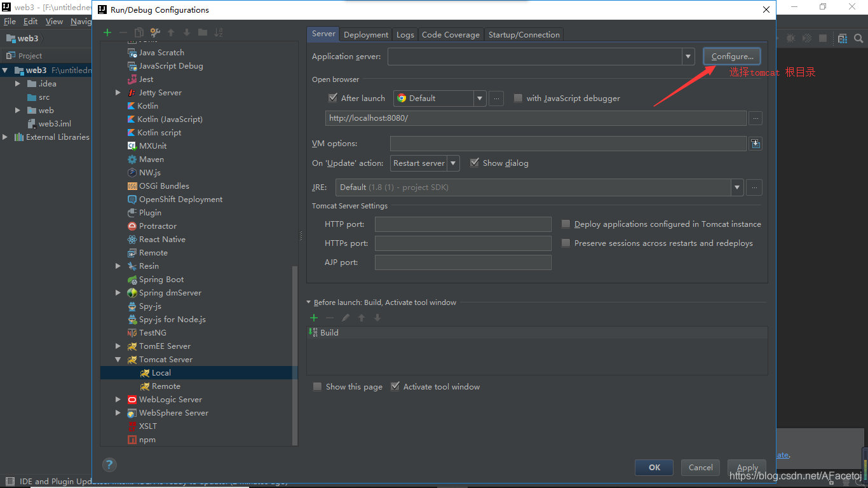Click the OK button
This screenshot has height=488, width=868.
coord(654,467)
